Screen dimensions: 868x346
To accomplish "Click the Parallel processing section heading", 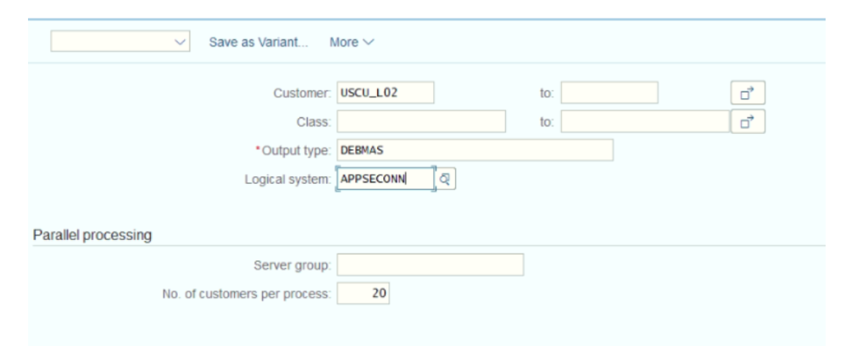I will (92, 235).
